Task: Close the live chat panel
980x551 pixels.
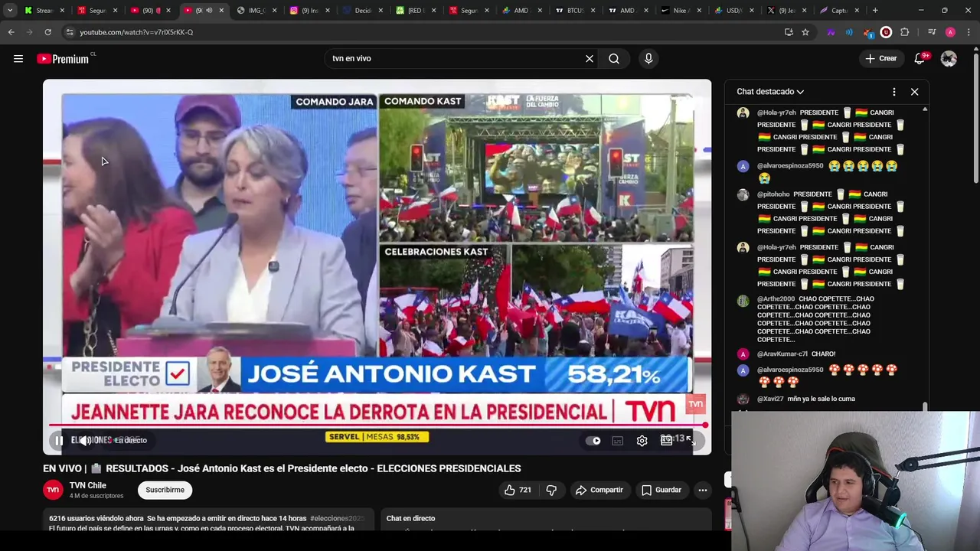Action: [914, 92]
